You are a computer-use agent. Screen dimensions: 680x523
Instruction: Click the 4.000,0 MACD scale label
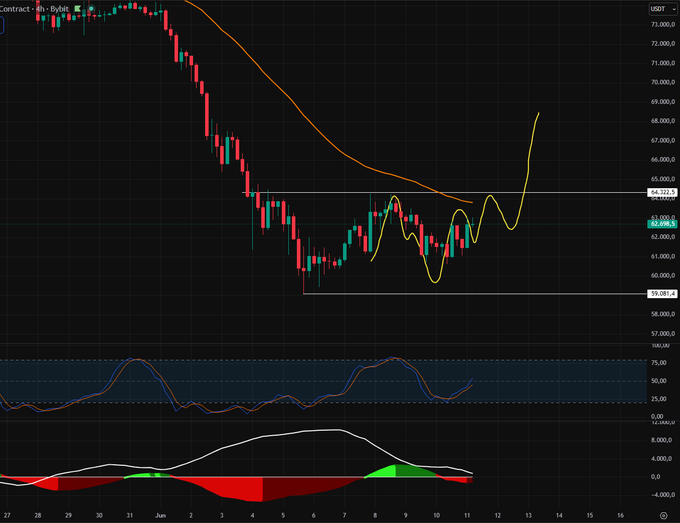click(x=661, y=458)
